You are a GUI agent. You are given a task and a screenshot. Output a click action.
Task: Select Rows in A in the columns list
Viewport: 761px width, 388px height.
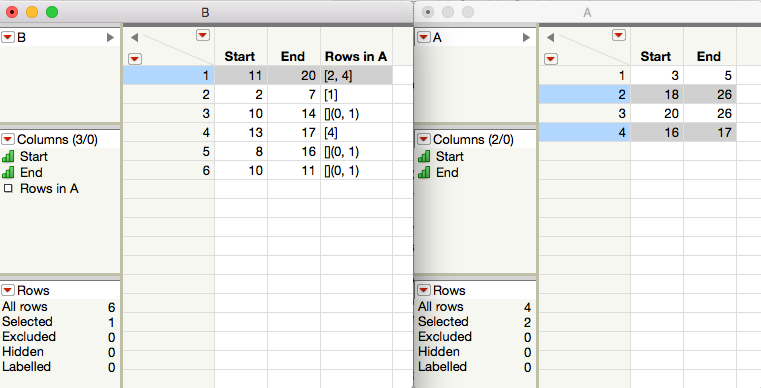(x=49, y=188)
